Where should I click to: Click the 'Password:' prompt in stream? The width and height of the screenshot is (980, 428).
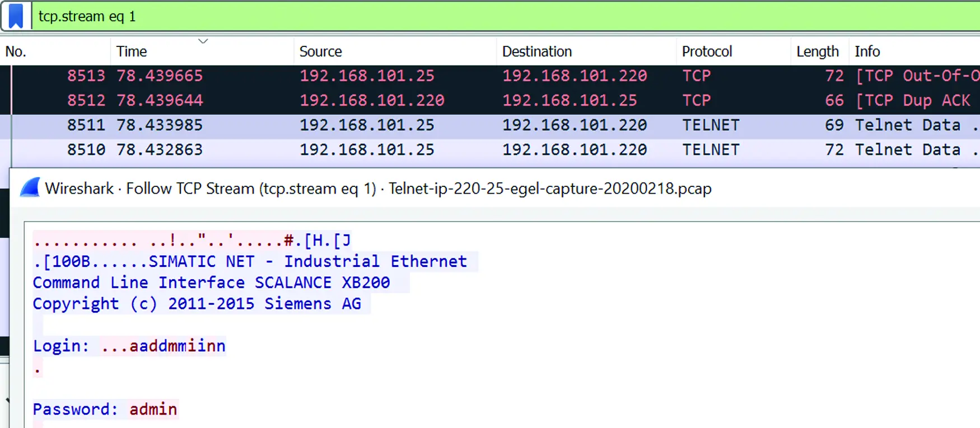[x=75, y=410]
